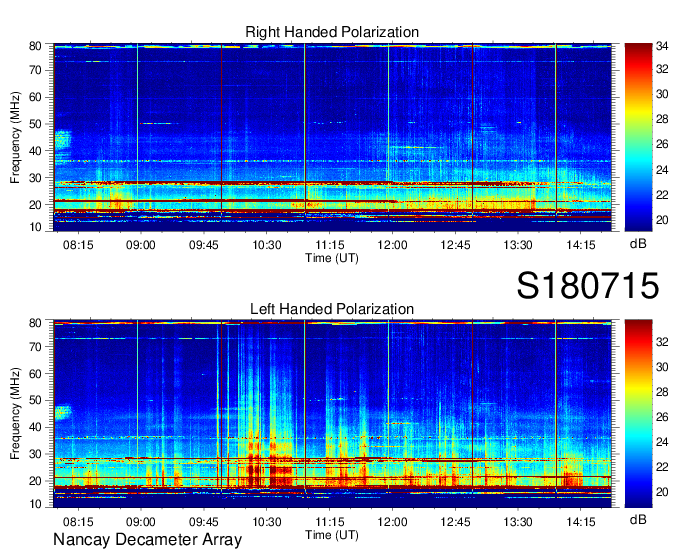Click "13:30" tick on right-handed plot time axis
Screen dimensions: 680x552
tap(518, 245)
